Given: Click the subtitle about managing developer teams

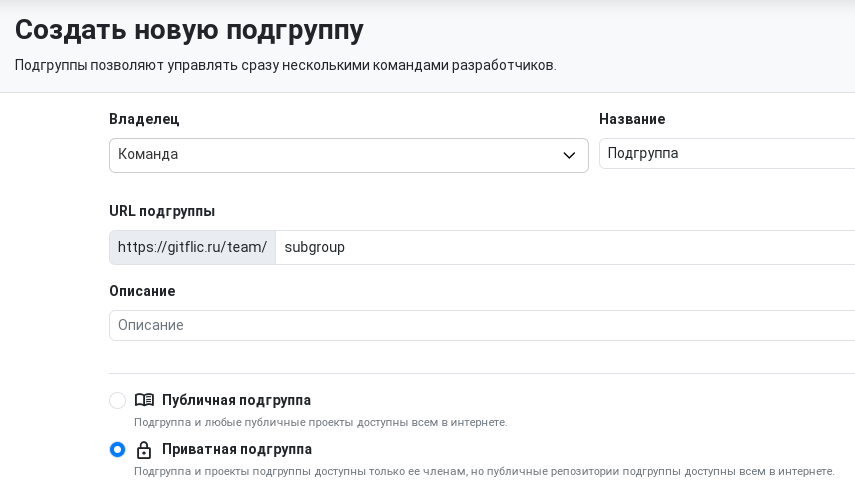Looking at the screenshot, I should 286,65.
